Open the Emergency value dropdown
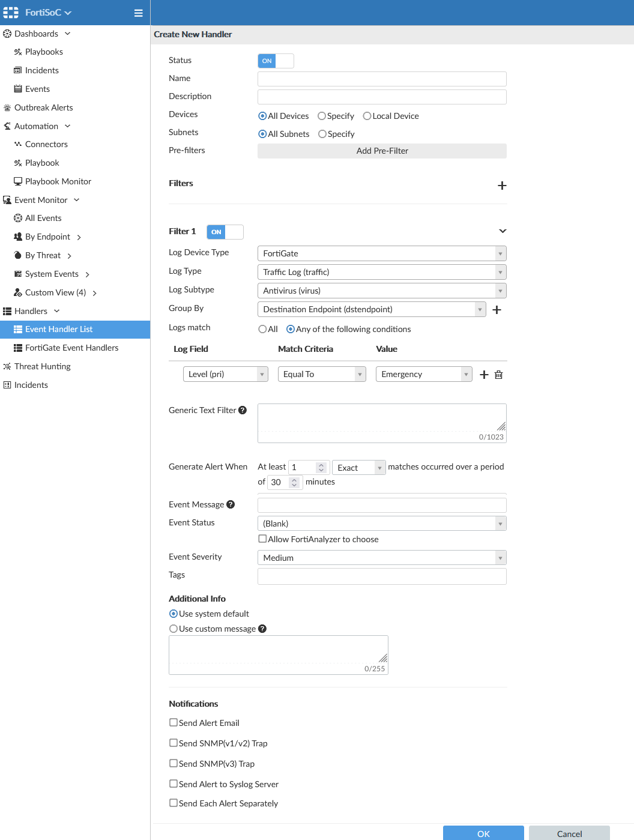 [x=424, y=374]
